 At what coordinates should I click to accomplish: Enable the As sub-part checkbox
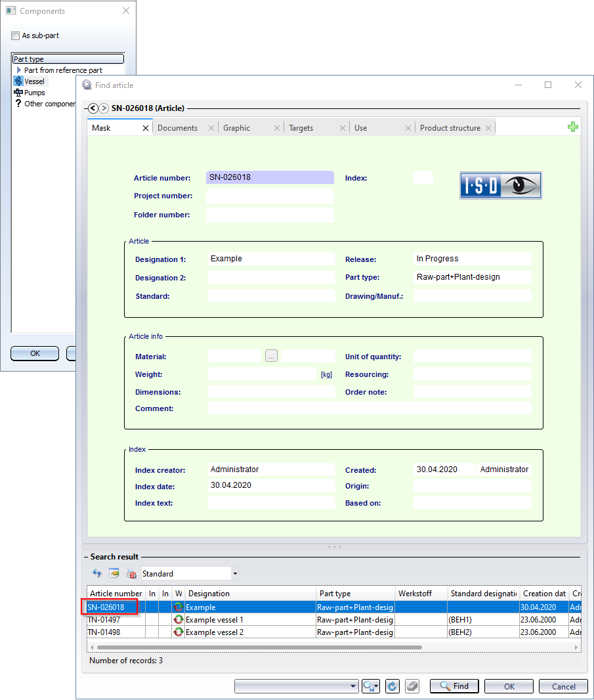point(16,35)
